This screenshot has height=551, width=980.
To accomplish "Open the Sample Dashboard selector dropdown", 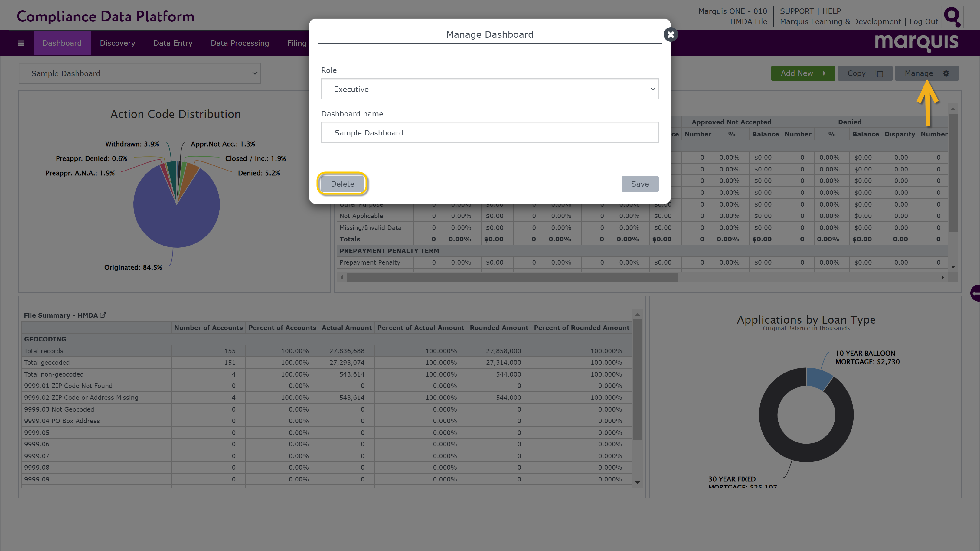I will pos(140,73).
